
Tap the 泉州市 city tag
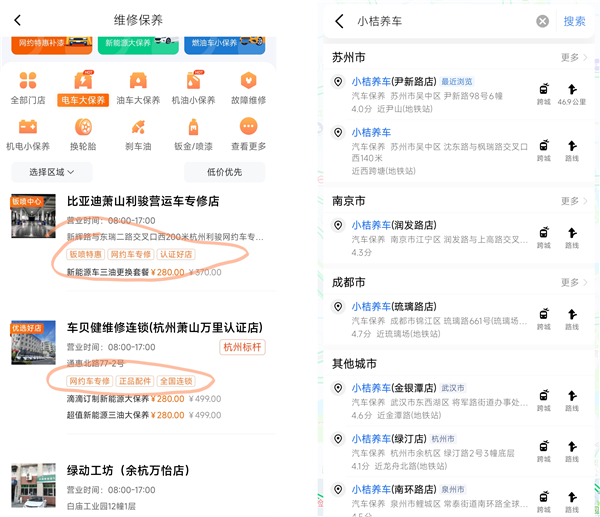pos(453,489)
